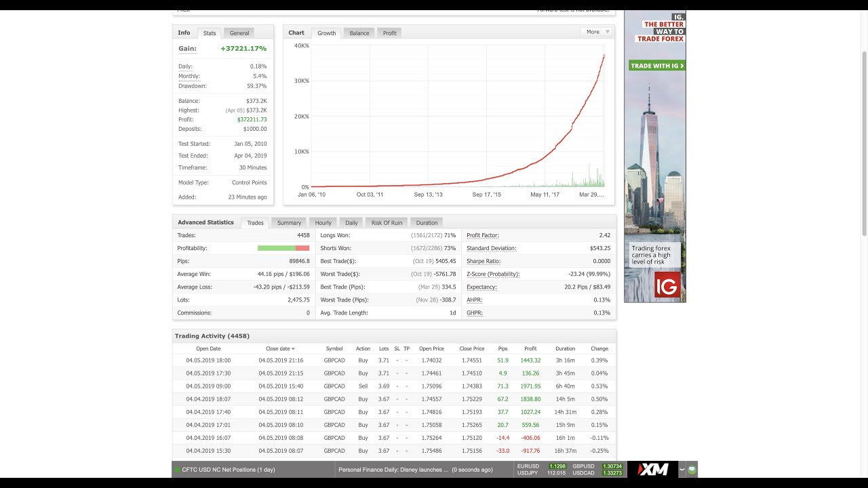Open the Personal Finance Daily news headline
This screenshot has height=488, width=868.
click(x=393, y=469)
